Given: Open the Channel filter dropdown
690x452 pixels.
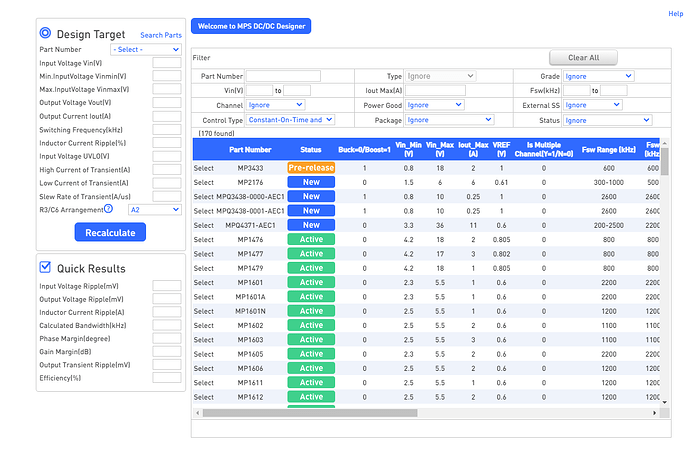Looking at the screenshot, I should point(275,105).
